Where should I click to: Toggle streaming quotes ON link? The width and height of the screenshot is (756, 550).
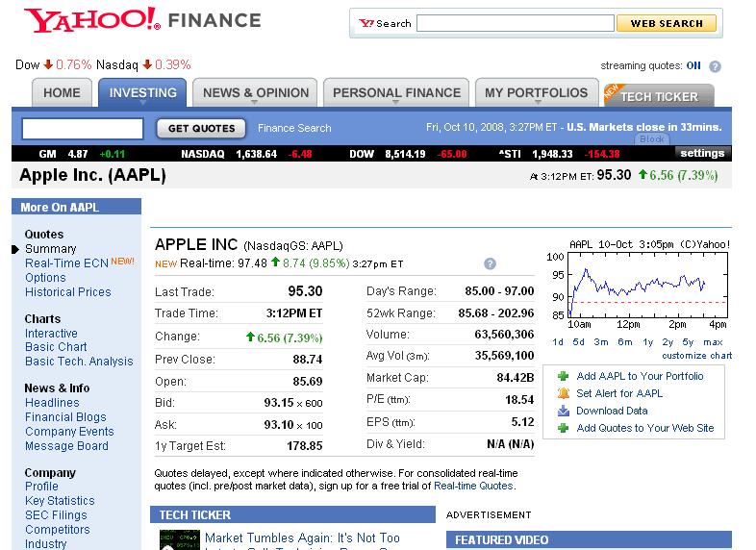[x=693, y=65]
